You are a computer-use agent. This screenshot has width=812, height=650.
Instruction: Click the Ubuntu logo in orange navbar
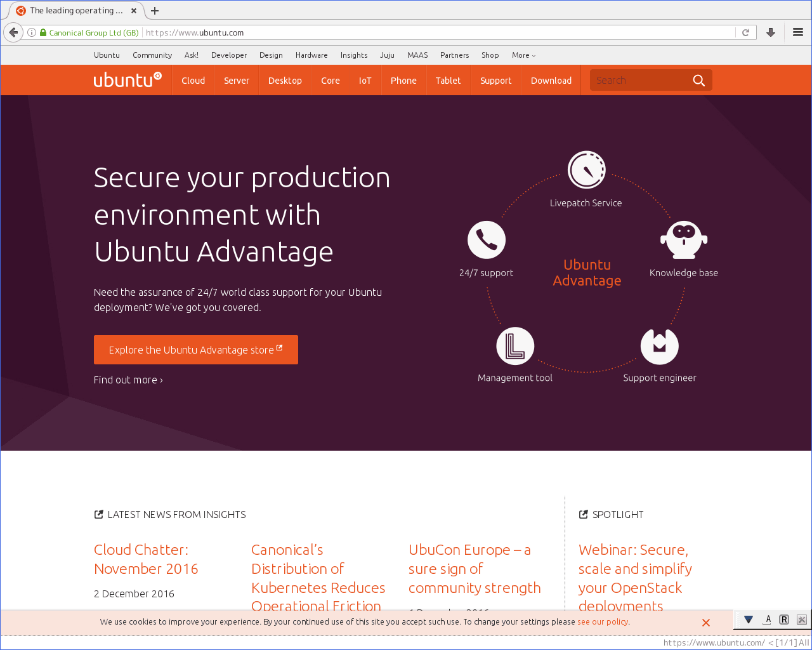pyautogui.click(x=128, y=80)
